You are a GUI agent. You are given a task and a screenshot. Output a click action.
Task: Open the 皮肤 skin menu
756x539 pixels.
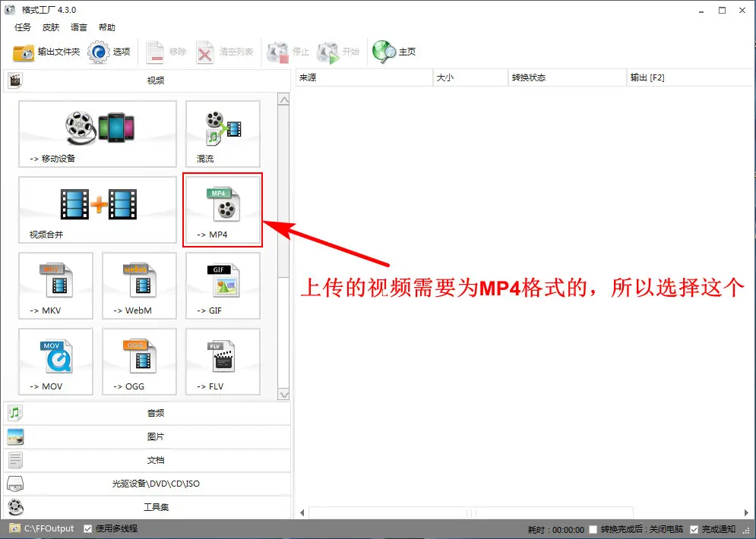click(x=51, y=27)
